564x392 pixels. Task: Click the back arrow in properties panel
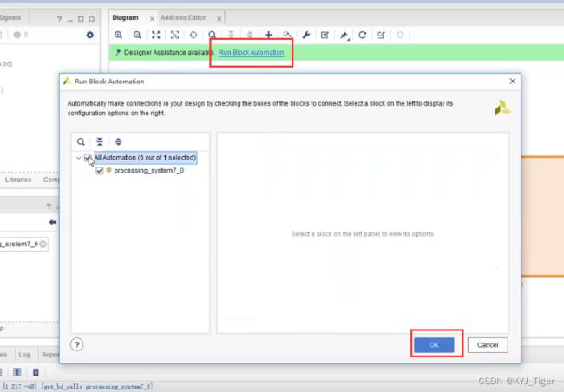point(53,222)
